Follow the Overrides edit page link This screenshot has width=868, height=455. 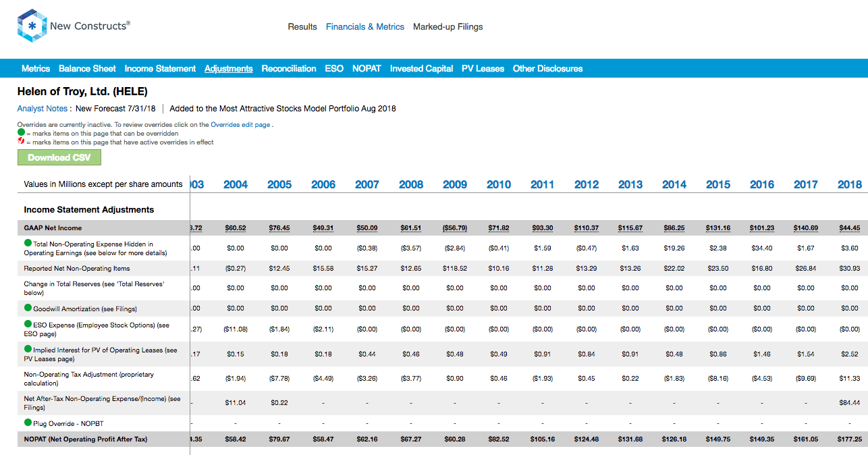point(240,125)
